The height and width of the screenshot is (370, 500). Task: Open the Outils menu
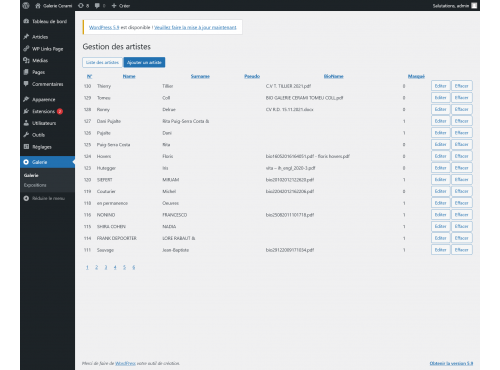tap(34, 135)
